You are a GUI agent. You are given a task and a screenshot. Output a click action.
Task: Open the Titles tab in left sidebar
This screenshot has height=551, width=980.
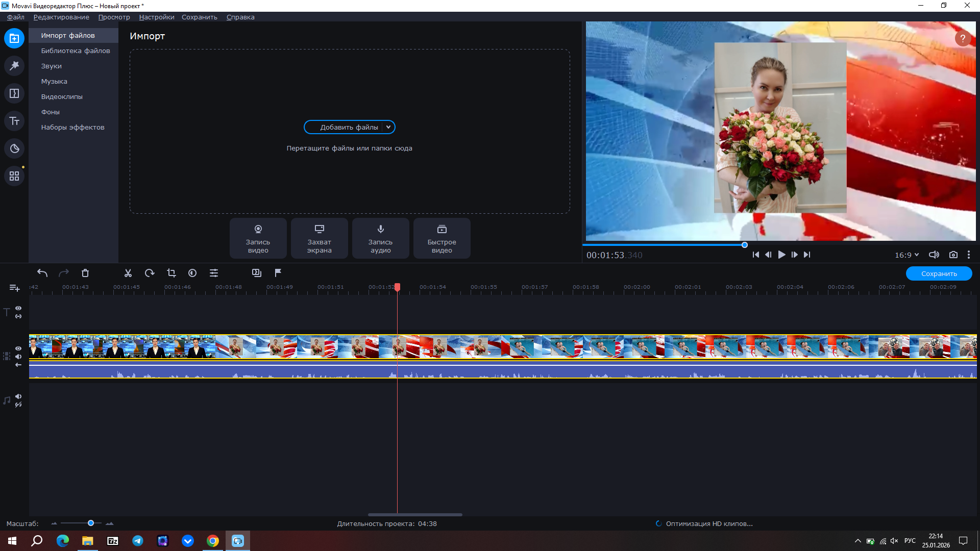tap(14, 121)
